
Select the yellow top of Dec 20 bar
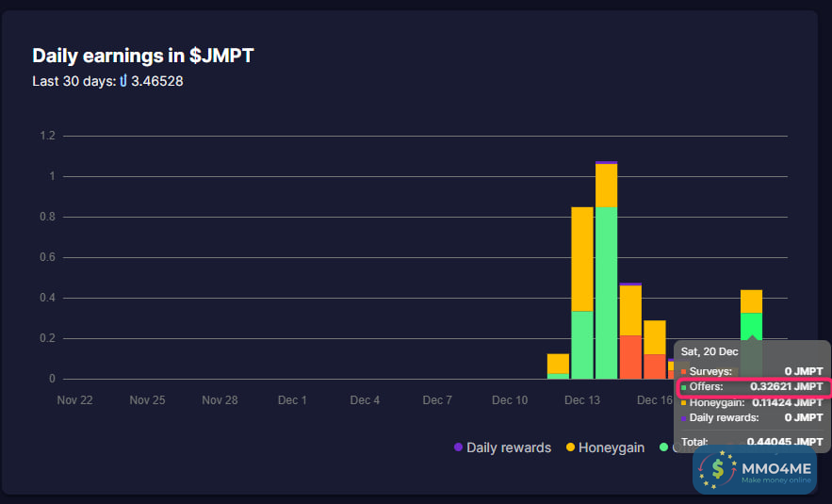point(751,301)
